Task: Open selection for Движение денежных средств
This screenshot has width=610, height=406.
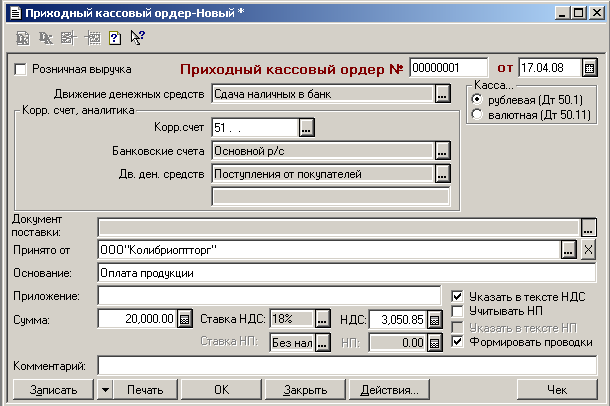Action: pyautogui.click(x=442, y=94)
